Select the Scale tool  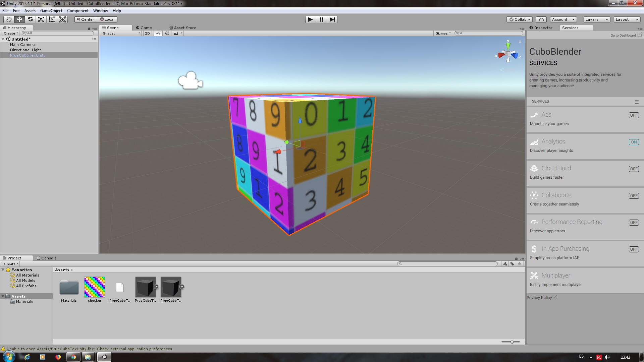click(41, 19)
